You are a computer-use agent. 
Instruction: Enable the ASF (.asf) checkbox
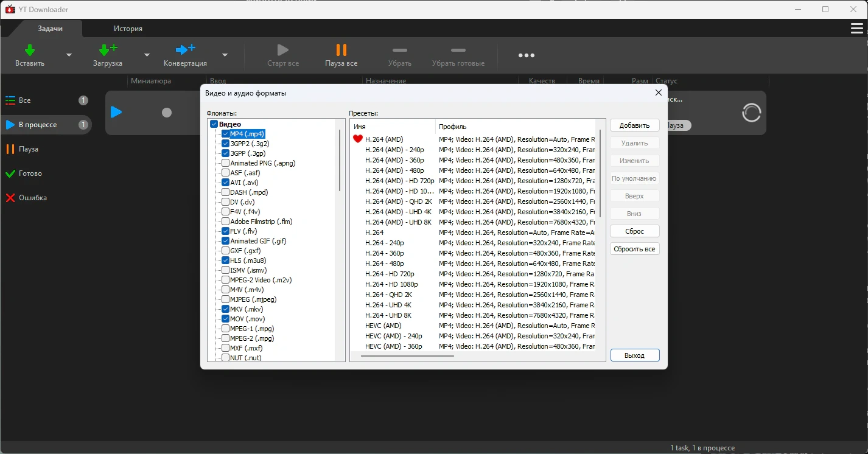click(x=226, y=173)
